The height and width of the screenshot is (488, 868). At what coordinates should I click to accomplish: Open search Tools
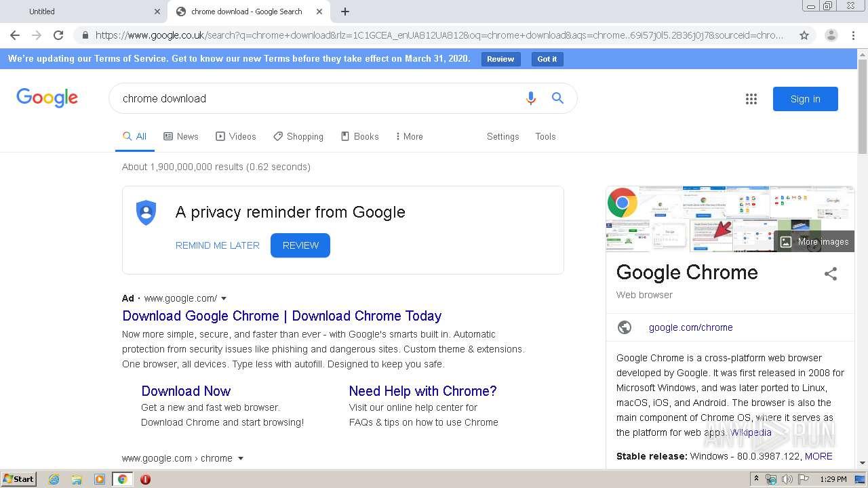click(545, 136)
